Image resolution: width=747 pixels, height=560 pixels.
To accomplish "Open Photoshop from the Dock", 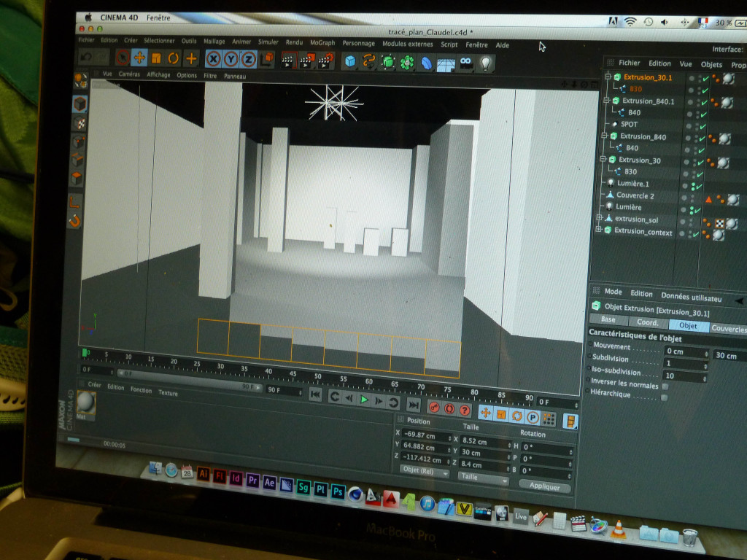I will tap(338, 491).
